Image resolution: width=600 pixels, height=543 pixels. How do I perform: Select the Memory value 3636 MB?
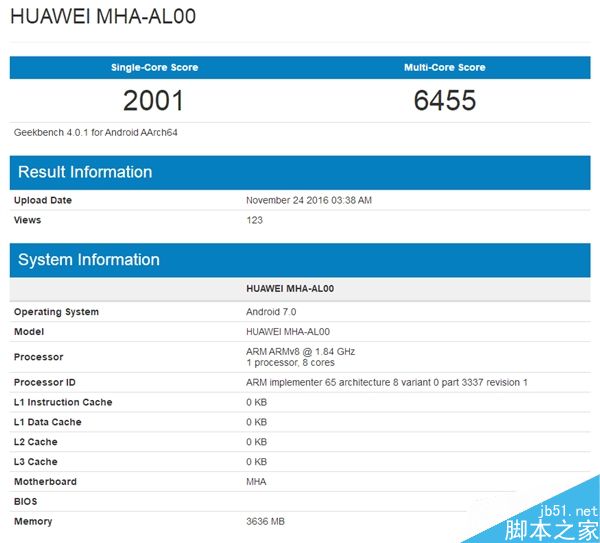(x=265, y=522)
